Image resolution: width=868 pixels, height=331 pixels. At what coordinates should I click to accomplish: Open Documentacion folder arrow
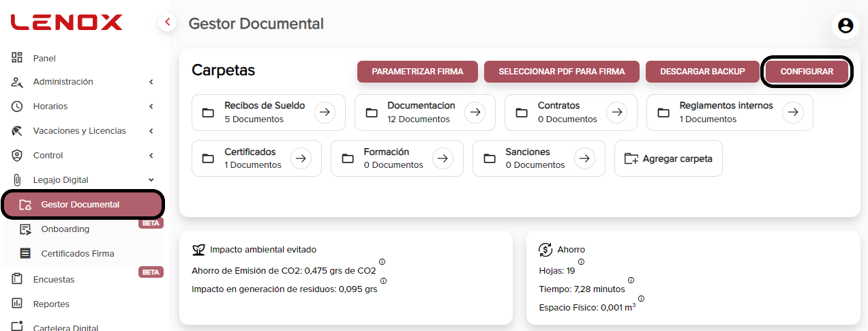coord(475,113)
